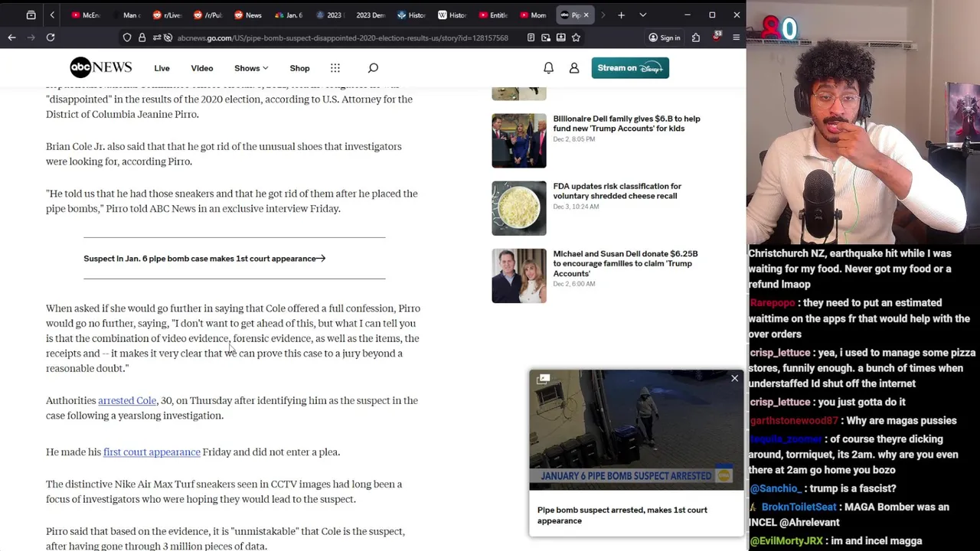The height and width of the screenshot is (551, 980).
Task: Click chat username EvilMortyJRX
Action: click(x=786, y=540)
